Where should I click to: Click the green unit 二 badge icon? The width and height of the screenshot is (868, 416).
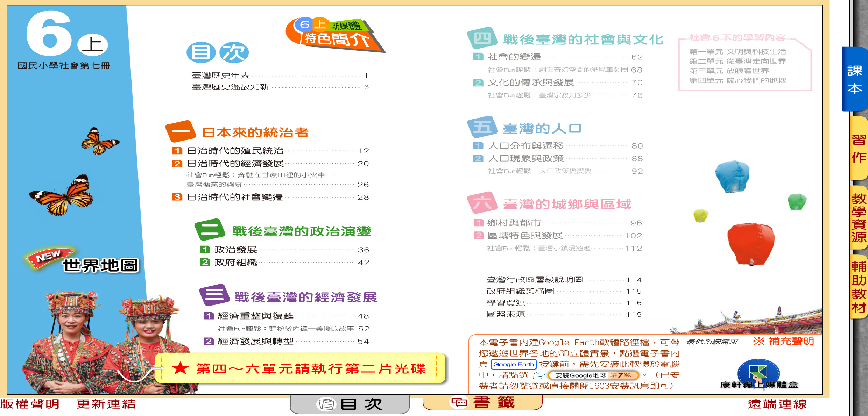point(210,230)
